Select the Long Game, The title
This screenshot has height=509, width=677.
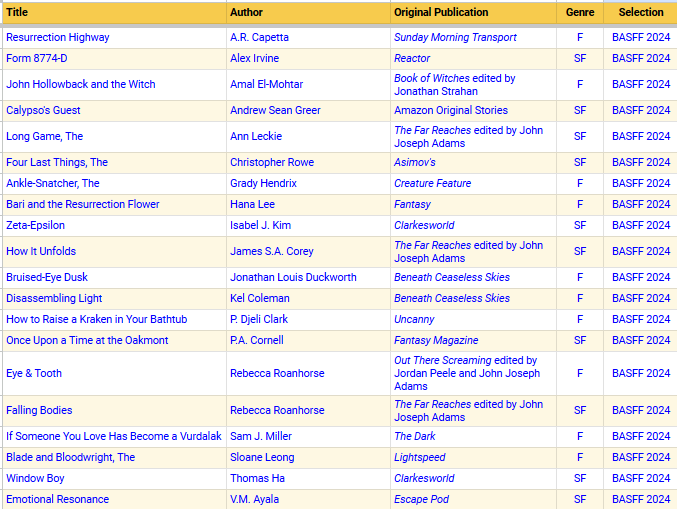pos(44,136)
